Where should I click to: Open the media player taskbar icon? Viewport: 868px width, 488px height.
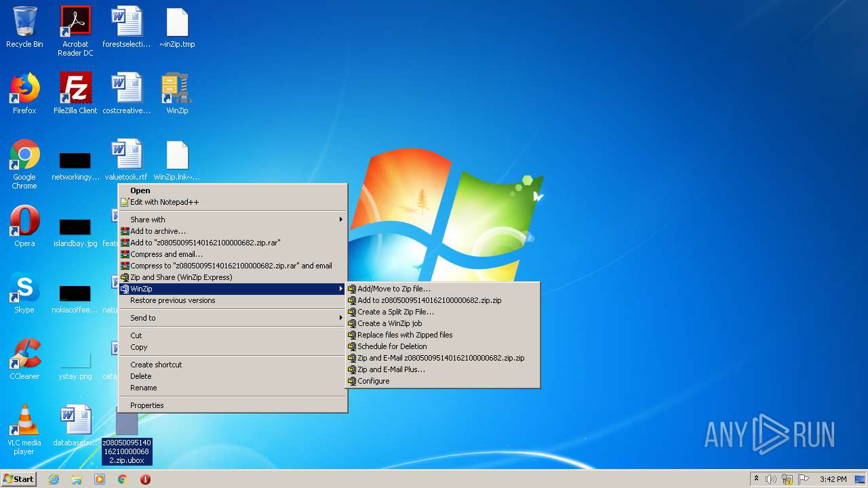(x=100, y=479)
